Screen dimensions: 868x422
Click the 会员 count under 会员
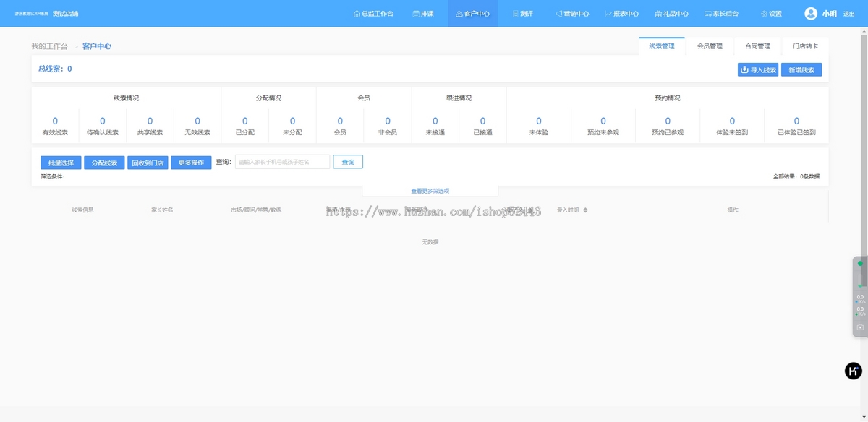(340, 121)
